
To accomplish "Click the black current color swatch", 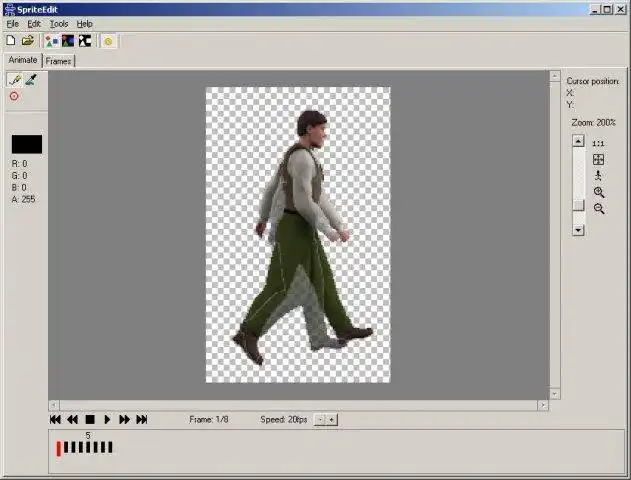I will 27,144.
